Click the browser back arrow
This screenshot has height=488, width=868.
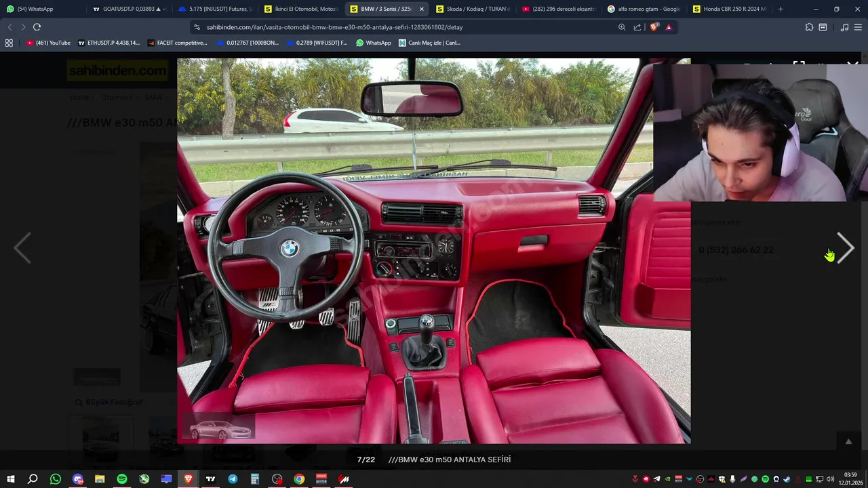coord(9,27)
